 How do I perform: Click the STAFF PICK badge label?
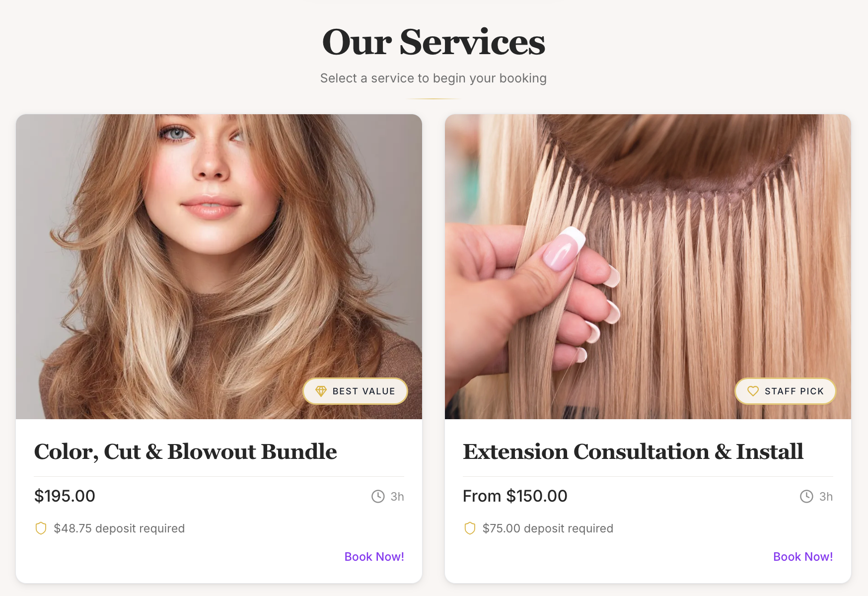[794, 391]
